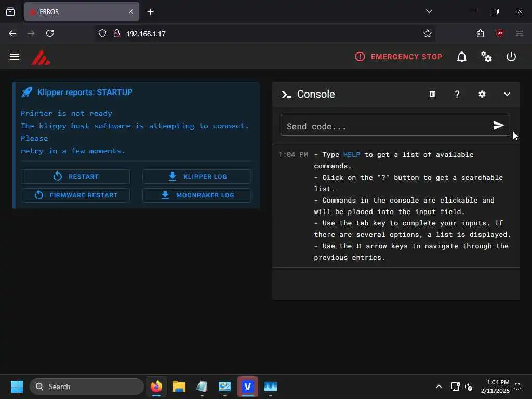Open Firefox View recent browsing icon

click(10, 11)
